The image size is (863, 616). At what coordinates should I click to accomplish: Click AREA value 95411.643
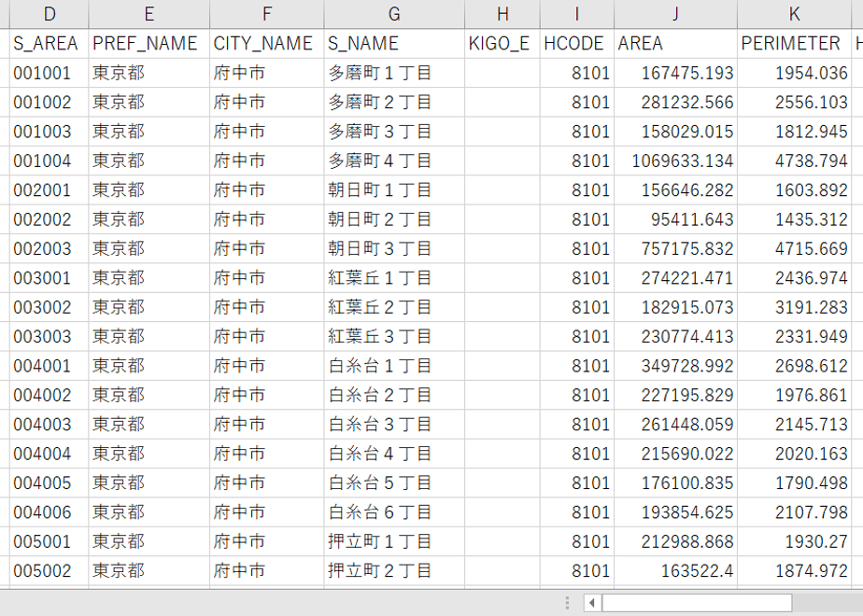coord(675,219)
